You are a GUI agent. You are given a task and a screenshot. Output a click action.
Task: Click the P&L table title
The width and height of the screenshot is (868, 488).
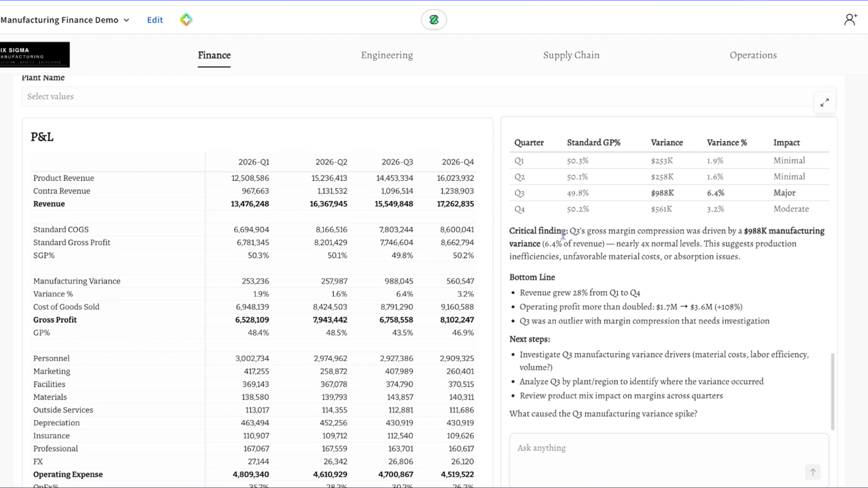coord(42,137)
